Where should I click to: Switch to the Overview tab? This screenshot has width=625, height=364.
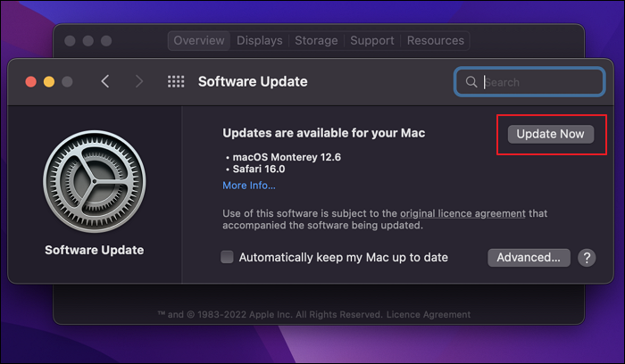[199, 41]
